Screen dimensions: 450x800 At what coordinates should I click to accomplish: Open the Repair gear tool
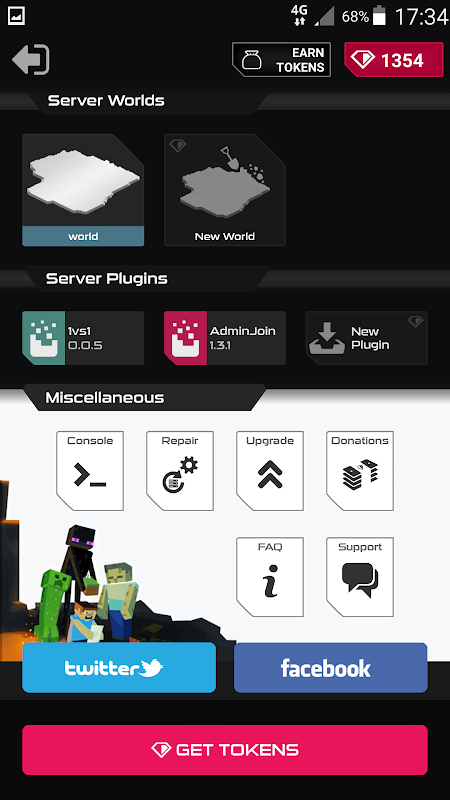pyautogui.click(x=180, y=470)
